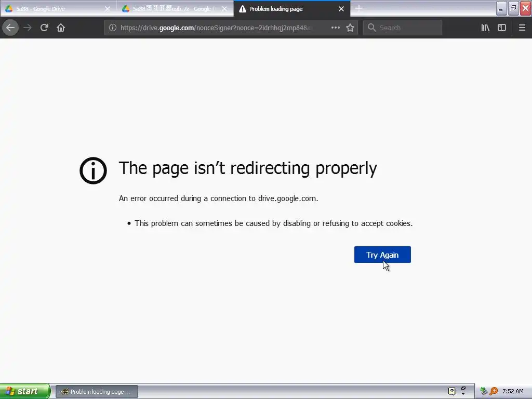Bookmark this page with the star

[350, 28]
